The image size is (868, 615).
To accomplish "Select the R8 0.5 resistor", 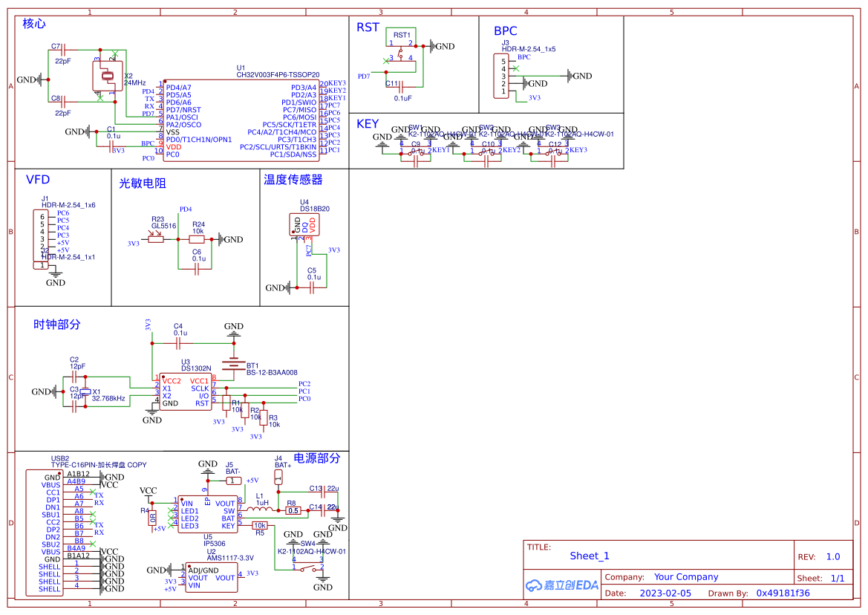I will tap(293, 510).
